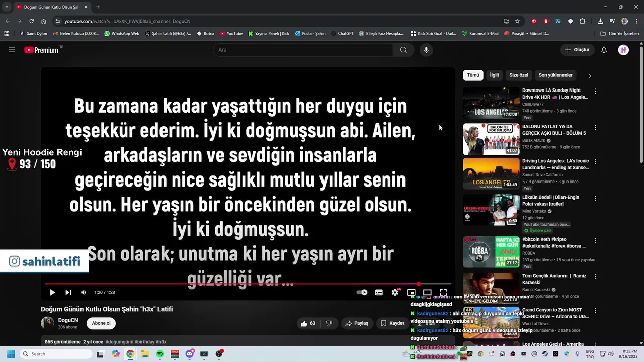Screen dimensions: 644x362
Task: Subscribe using the Abone ol button
Action: (x=101, y=323)
